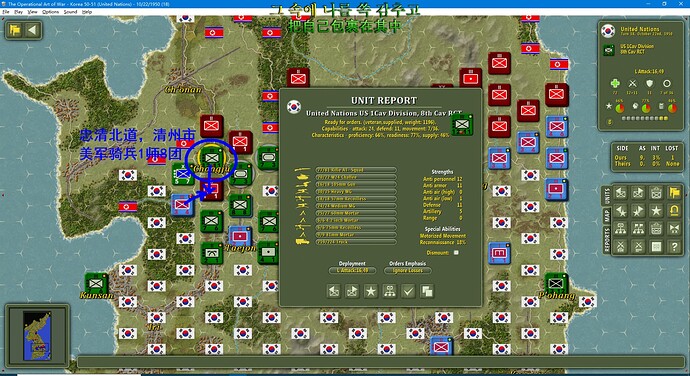Image resolution: width=690 pixels, height=376 pixels.
Task: Switch to the MAP side tab
Action: (606, 215)
